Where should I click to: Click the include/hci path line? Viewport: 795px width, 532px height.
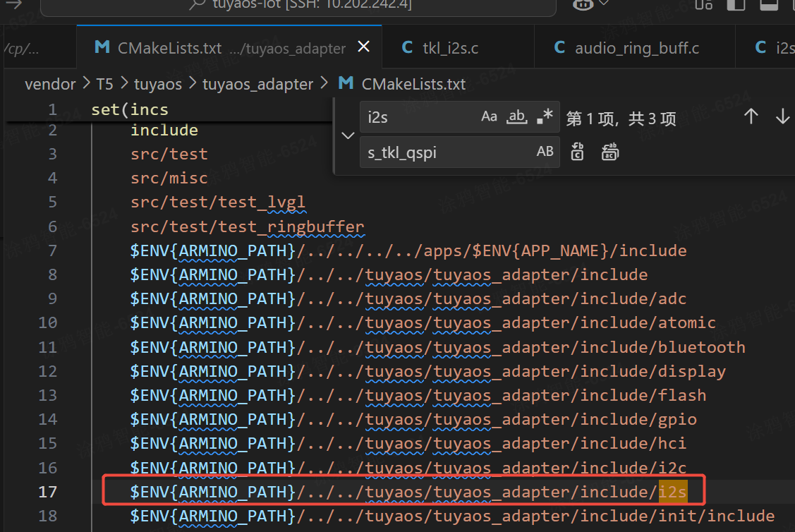point(408,443)
